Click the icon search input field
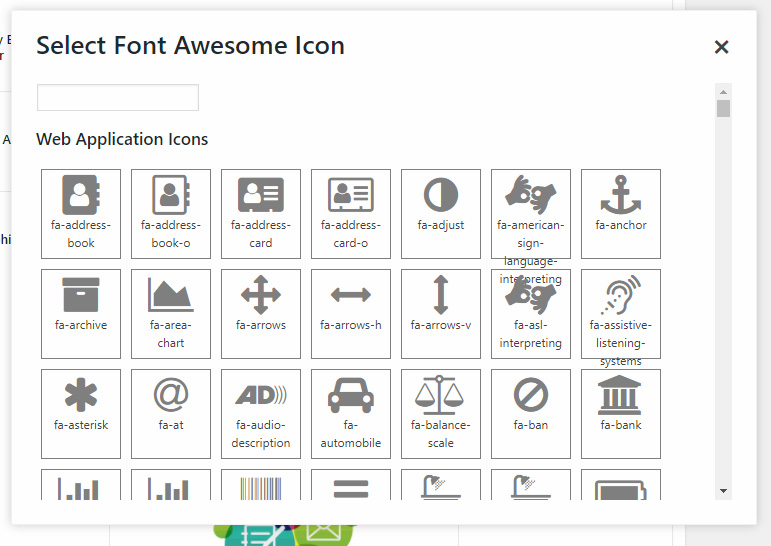 (118, 97)
